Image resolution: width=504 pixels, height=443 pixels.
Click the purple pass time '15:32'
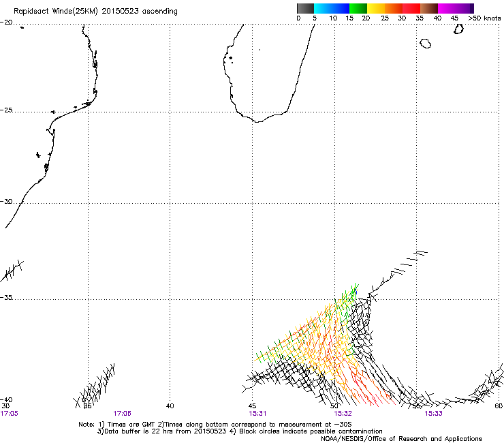click(x=343, y=414)
